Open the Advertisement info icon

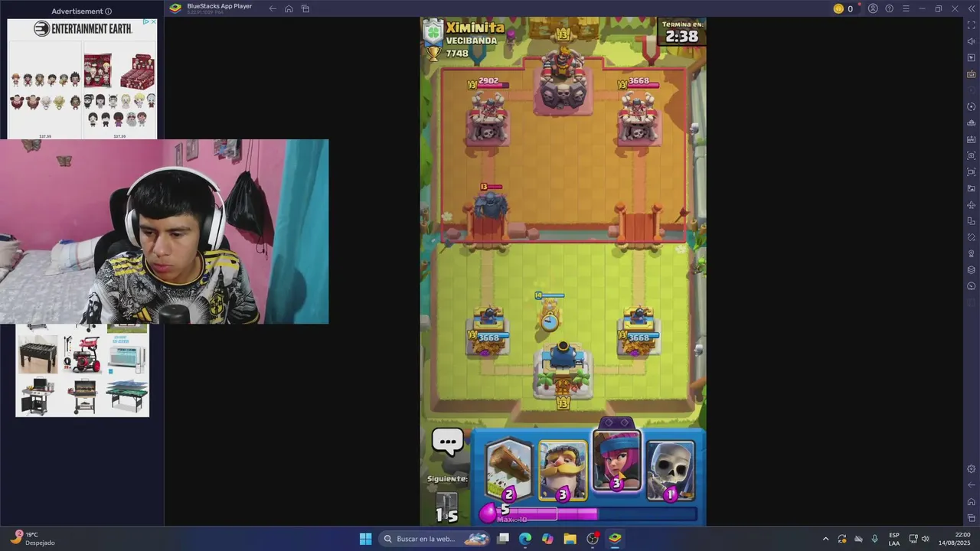(x=108, y=11)
